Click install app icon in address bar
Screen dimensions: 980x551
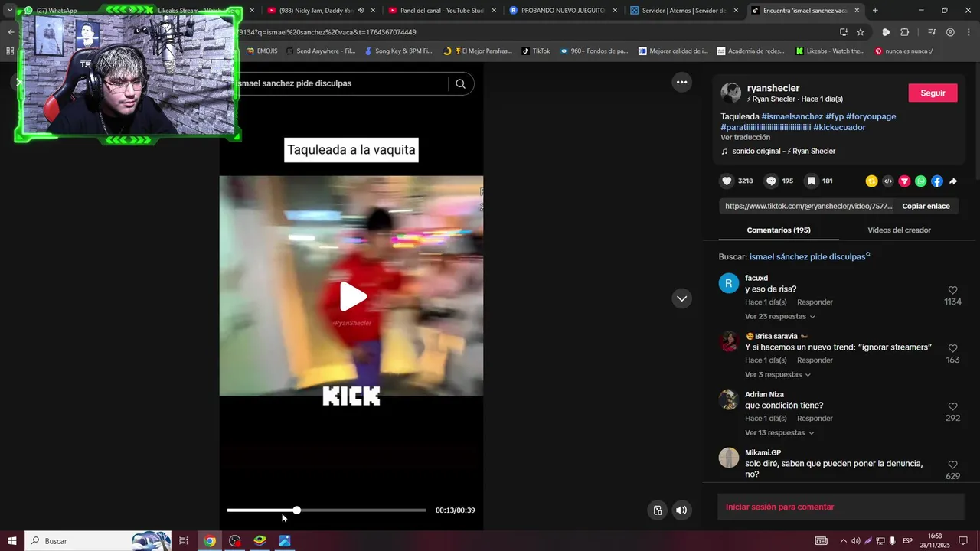(844, 32)
